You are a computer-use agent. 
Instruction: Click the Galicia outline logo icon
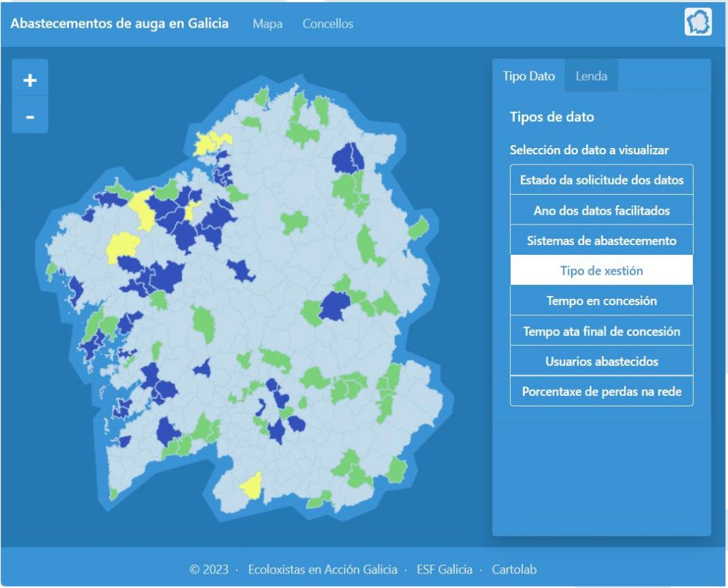700,23
